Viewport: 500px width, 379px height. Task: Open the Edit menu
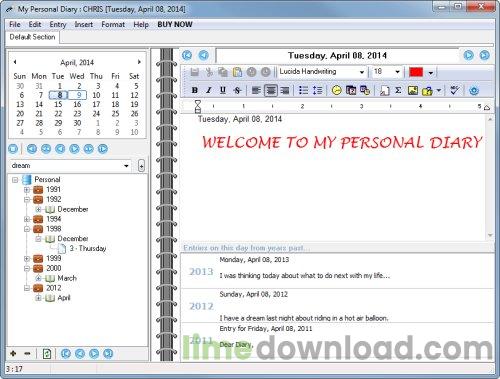(x=35, y=24)
